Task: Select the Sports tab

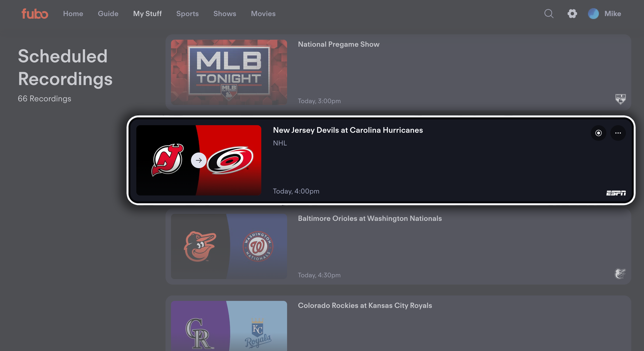Action: coord(187,13)
